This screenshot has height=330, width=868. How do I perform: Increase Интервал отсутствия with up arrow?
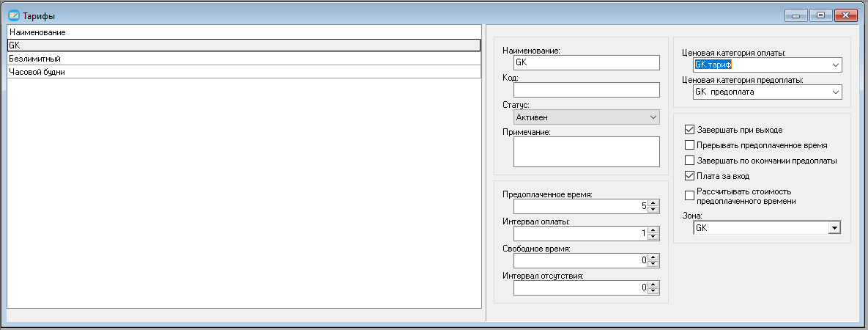(653, 284)
